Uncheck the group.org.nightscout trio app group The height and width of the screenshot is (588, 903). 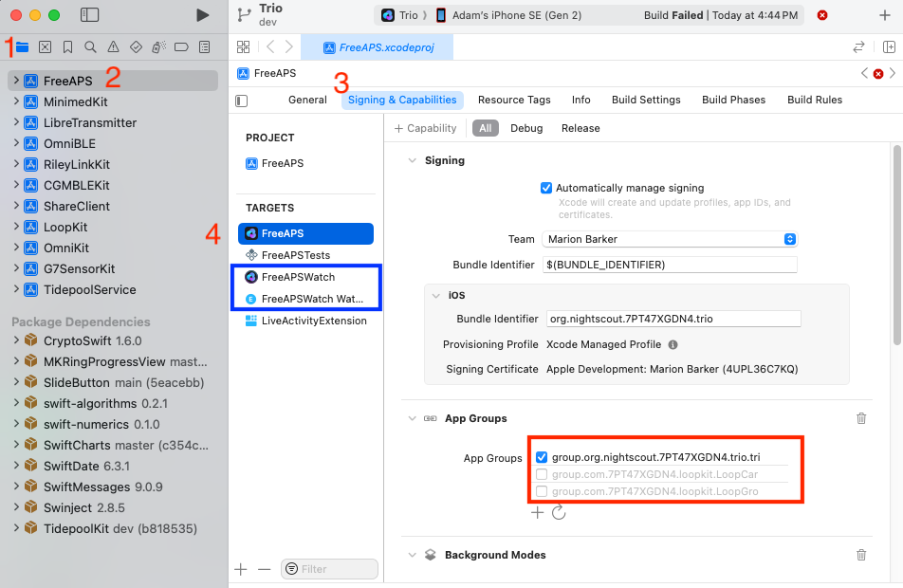[x=542, y=457]
